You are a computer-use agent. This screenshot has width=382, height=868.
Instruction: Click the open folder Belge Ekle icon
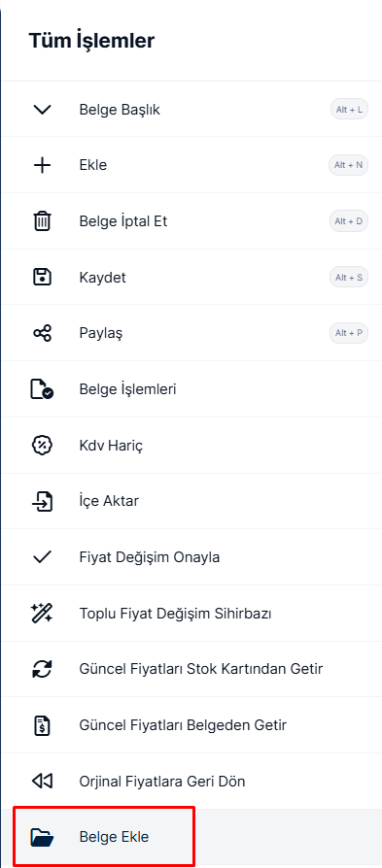tap(42, 837)
